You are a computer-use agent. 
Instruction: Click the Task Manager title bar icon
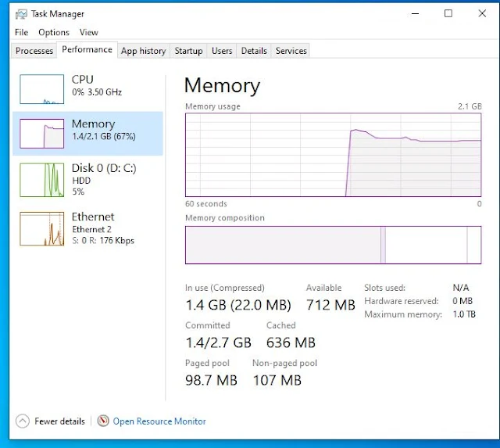[x=20, y=13]
